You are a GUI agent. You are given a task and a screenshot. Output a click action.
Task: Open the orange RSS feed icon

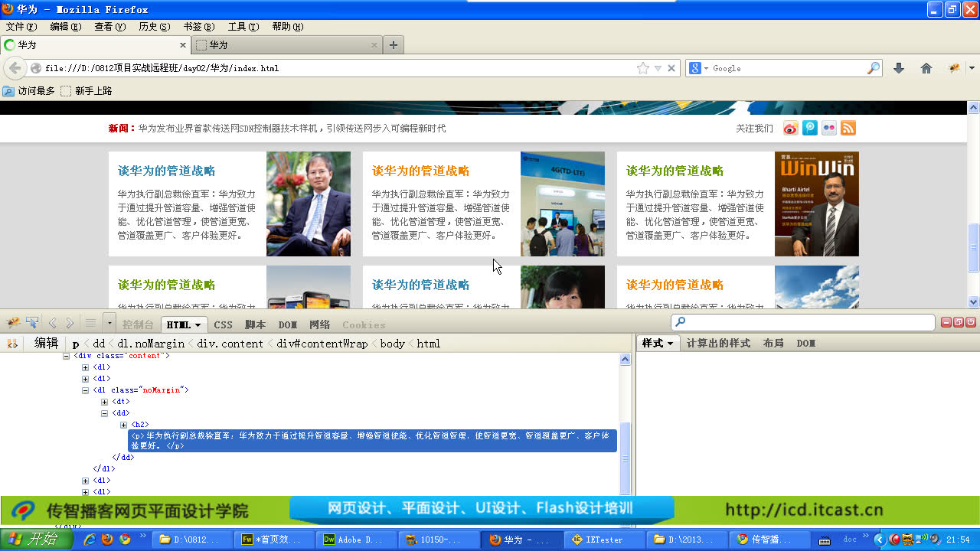tap(848, 129)
